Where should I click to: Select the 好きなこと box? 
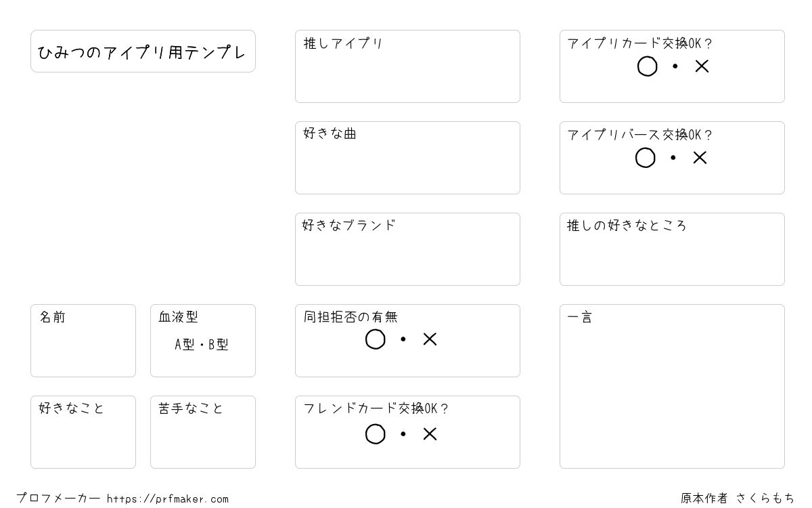(83, 432)
